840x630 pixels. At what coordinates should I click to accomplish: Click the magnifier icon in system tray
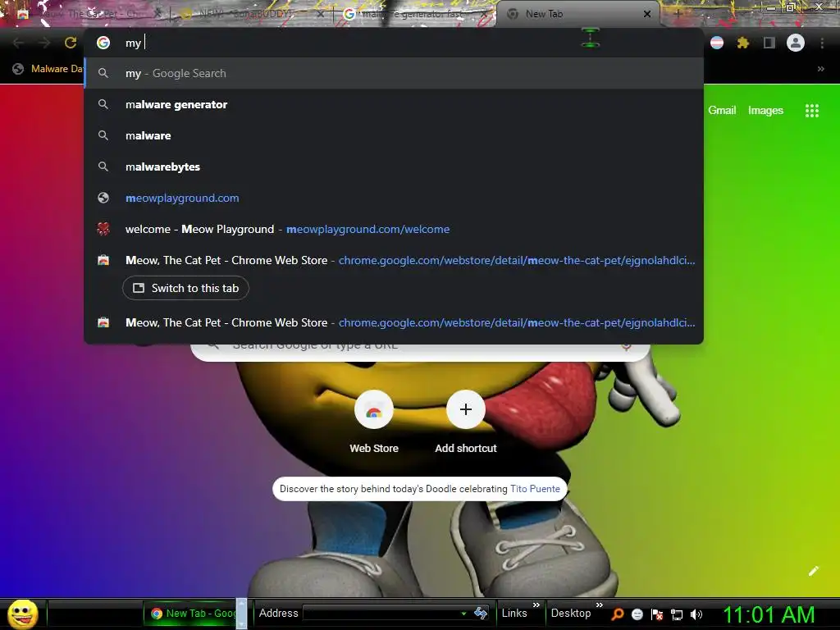(617, 614)
